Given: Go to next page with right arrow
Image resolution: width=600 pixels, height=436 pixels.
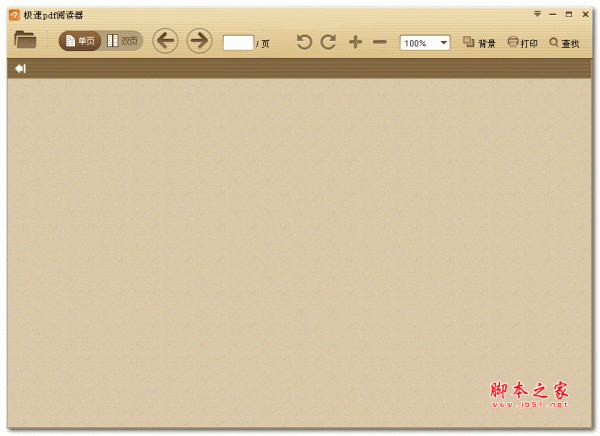Looking at the screenshot, I should tap(199, 41).
